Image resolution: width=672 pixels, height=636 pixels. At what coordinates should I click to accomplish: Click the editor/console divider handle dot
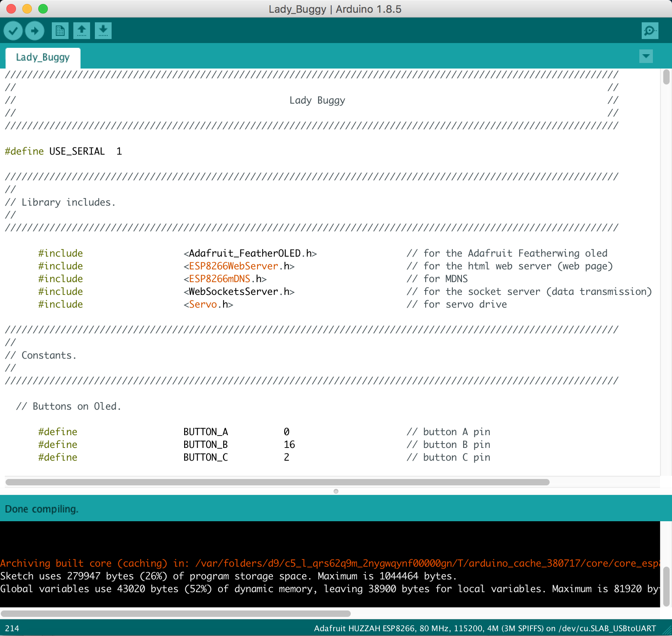336,491
